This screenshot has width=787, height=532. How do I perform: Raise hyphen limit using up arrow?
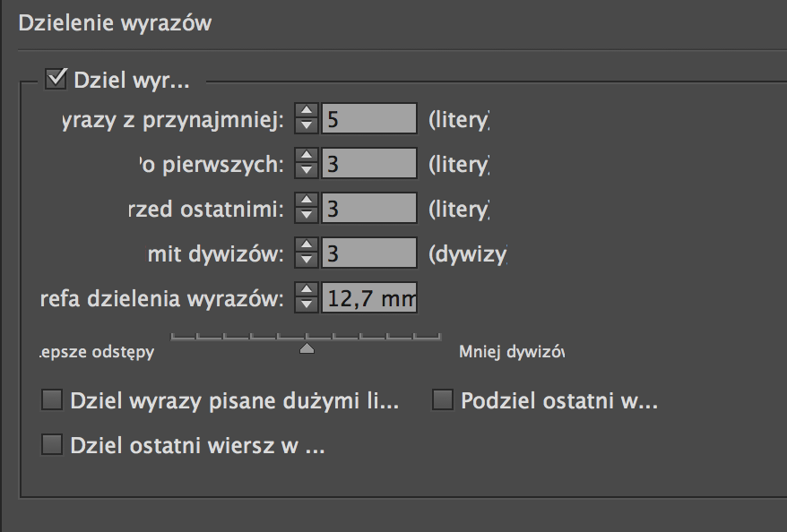pyautogui.click(x=307, y=245)
